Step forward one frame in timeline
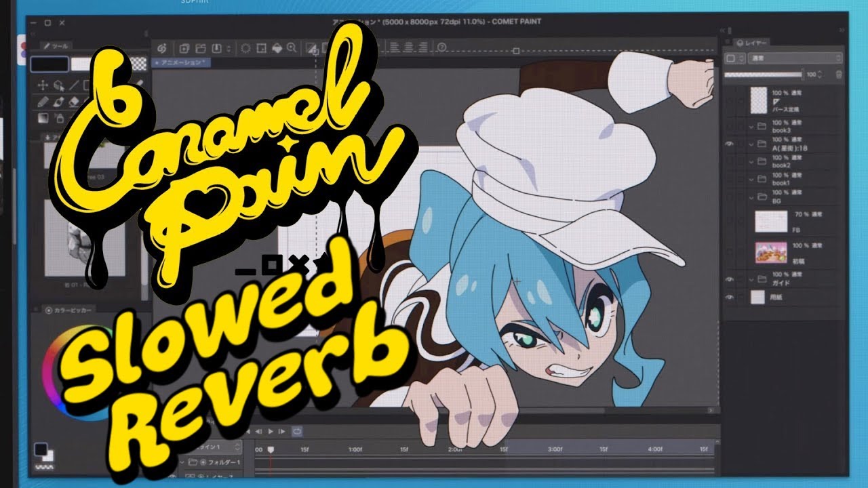868x488 pixels. coord(282,431)
